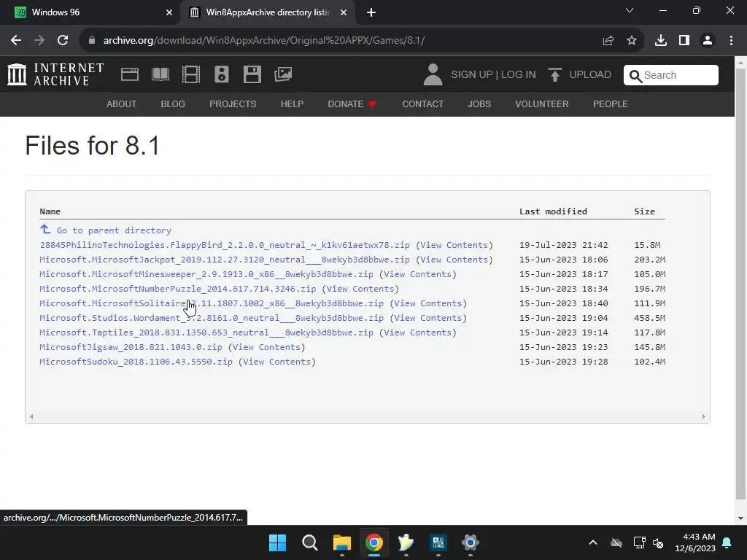
Task: Open JOBS menu item
Action: 479,104
